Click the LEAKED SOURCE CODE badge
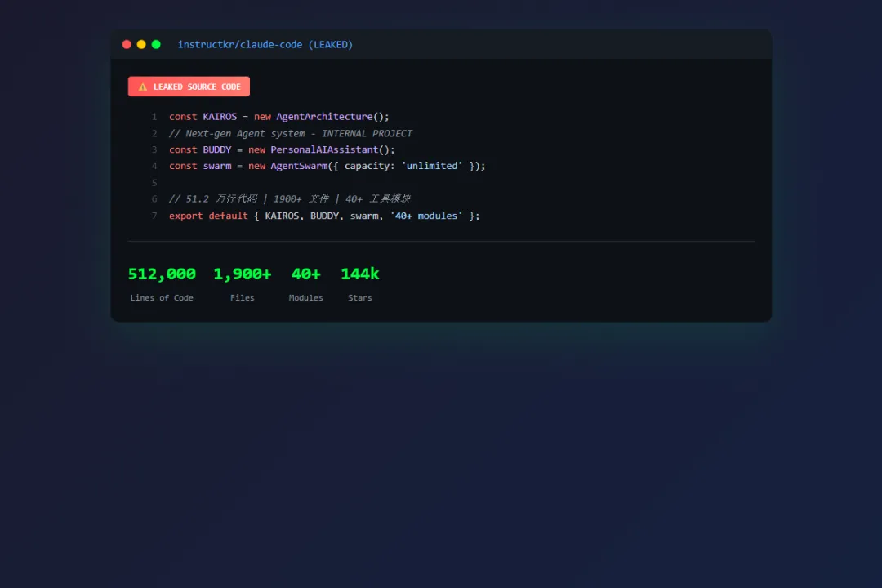 tap(189, 87)
